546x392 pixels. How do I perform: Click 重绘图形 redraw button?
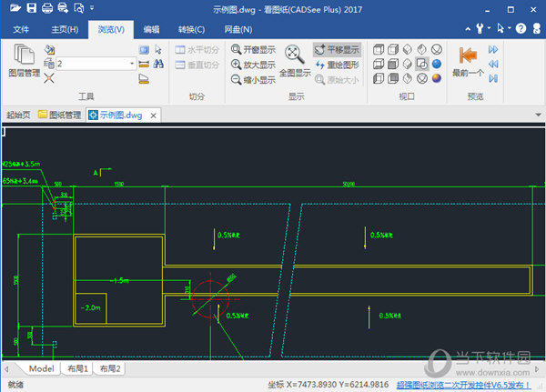(x=337, y=65)
